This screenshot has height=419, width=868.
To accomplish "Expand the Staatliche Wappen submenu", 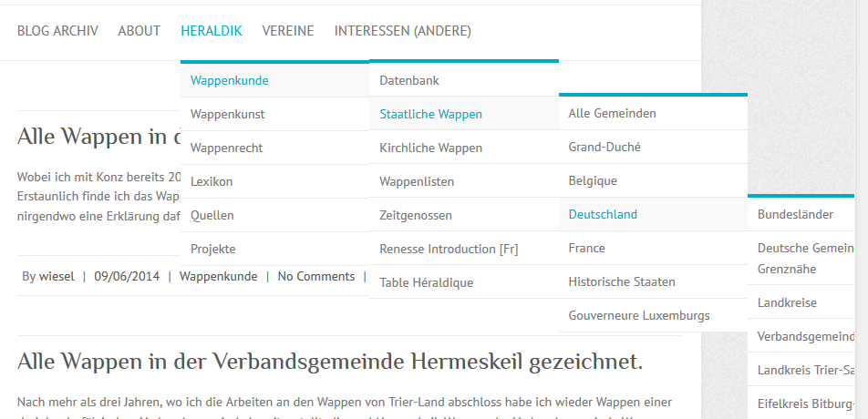I will pyautogui.click(x=431, y=114).
